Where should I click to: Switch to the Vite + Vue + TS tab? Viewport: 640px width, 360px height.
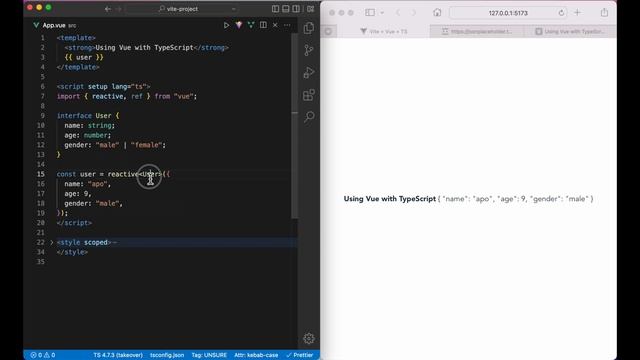pos(383,31)
